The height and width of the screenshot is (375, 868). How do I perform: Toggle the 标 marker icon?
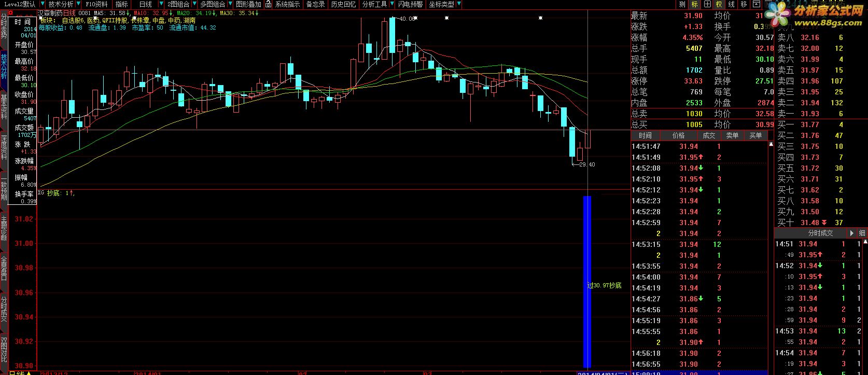point(695,4)
